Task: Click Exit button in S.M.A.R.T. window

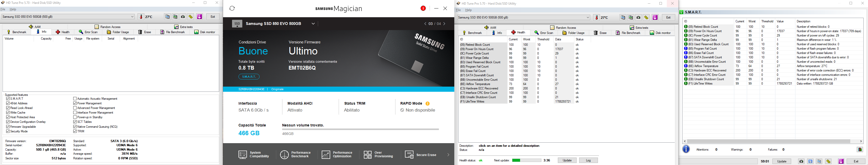Action: [x=856, y=161]
